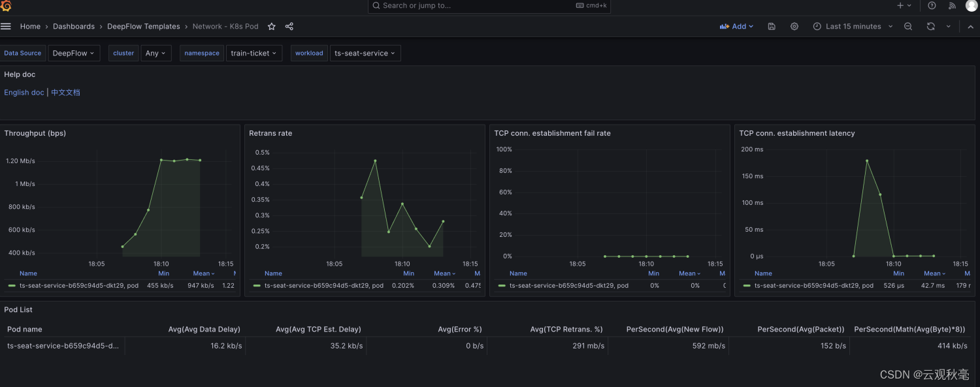Sort table by Avg(Error %) column
The width and height of the screenshot is (980, 387).
coord(460,330)
